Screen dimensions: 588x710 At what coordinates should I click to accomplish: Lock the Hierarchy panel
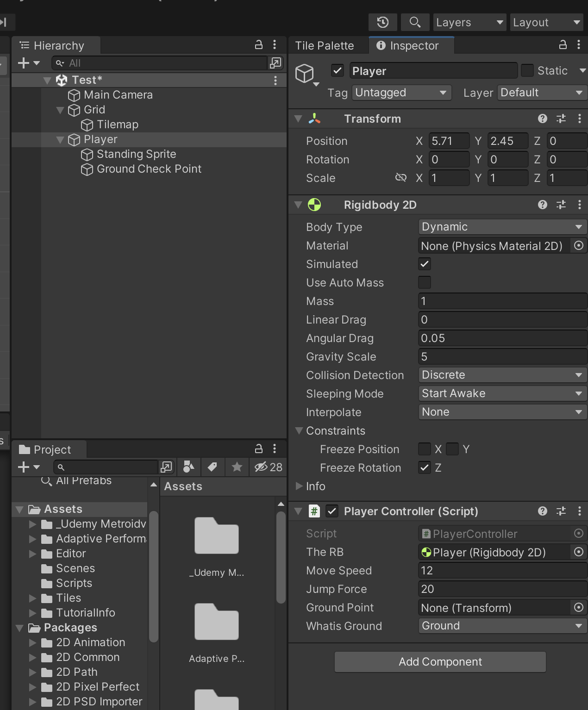[259, 45]
